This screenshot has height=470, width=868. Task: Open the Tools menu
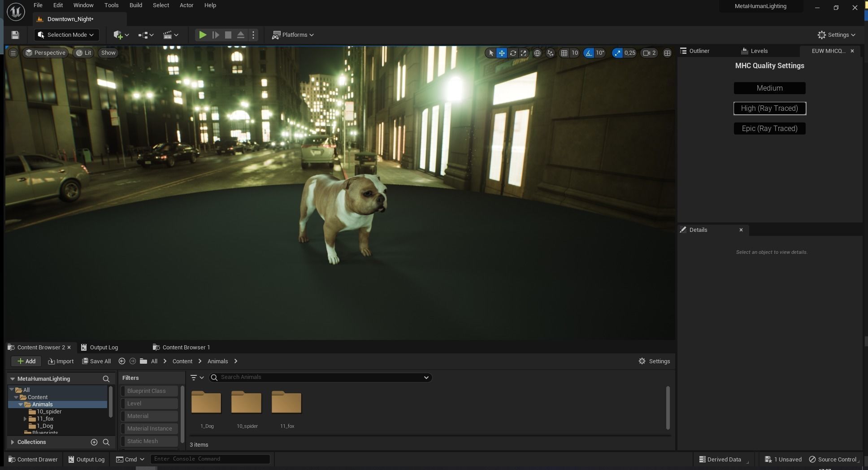pyautogui.click(x=111, y=5)
